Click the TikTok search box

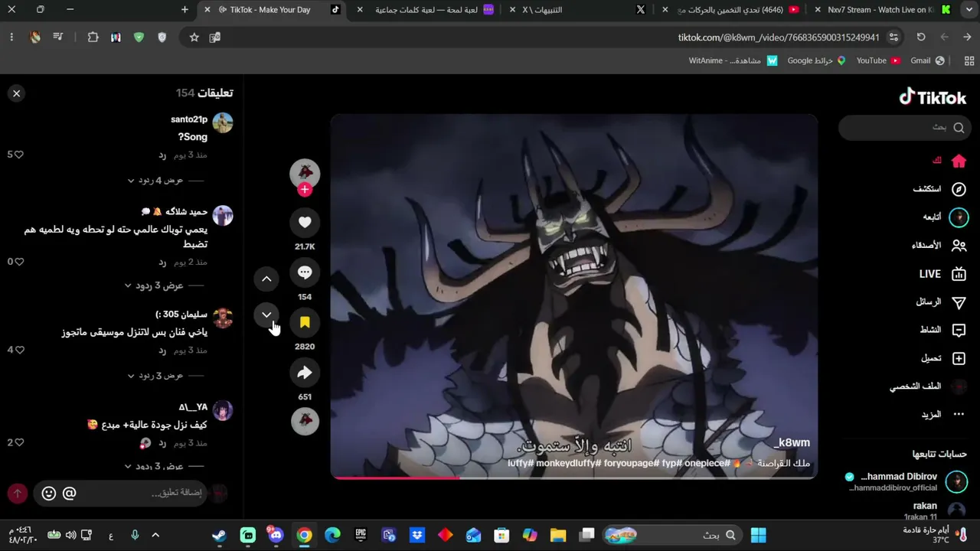[x=905, y=128]
